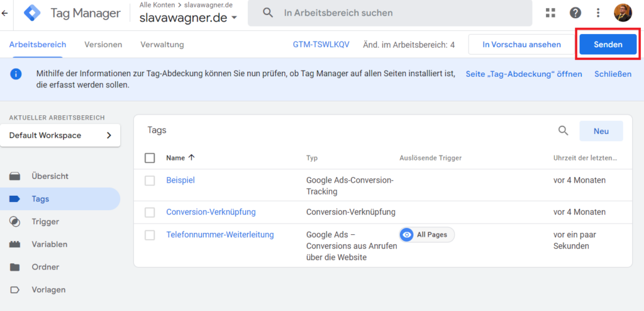The width and height of the screenshot is (644, 311).
Task: Dismiss the banner with Schließen
Action: coord(613,74)
